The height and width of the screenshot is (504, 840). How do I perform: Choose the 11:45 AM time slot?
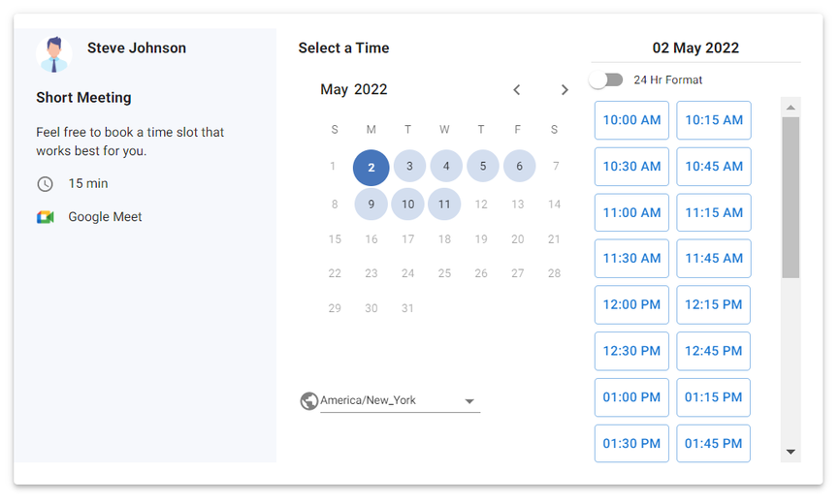click(x=714, y=259)
